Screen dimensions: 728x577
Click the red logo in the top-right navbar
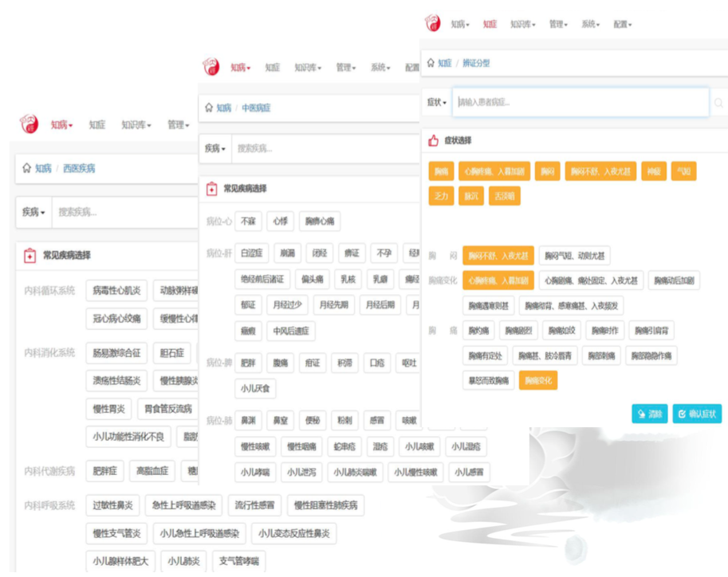pyautogui.click(x=432, y=23)
